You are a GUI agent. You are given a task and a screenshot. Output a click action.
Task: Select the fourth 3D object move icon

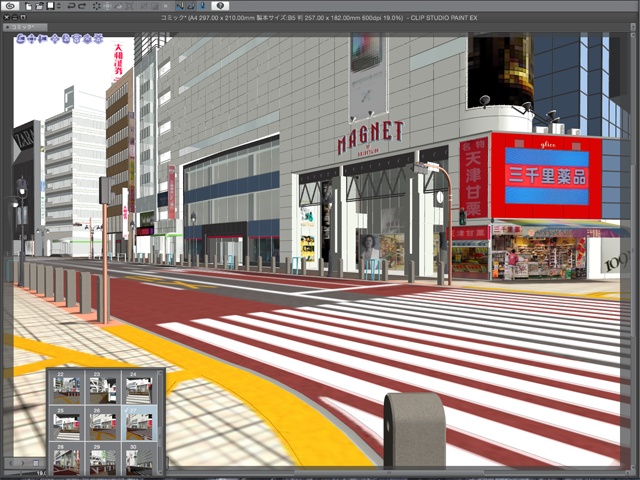[x=55, y=39]
